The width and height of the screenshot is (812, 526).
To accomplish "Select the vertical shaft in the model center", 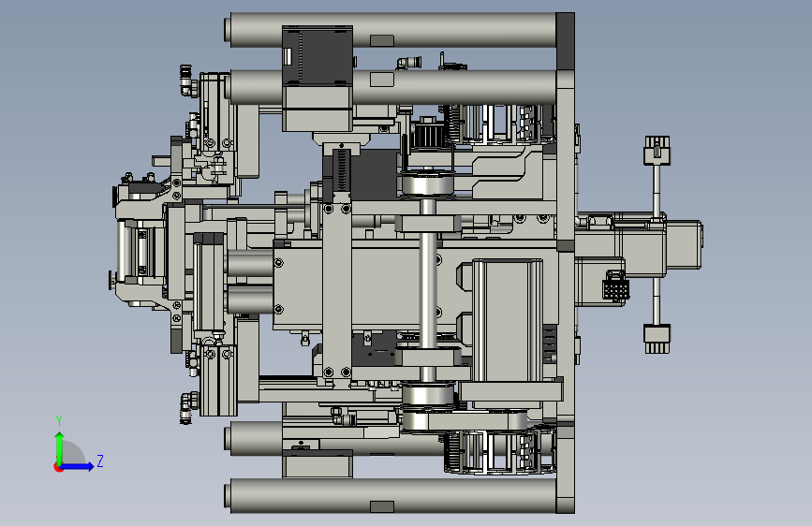I will pos(428,290).
